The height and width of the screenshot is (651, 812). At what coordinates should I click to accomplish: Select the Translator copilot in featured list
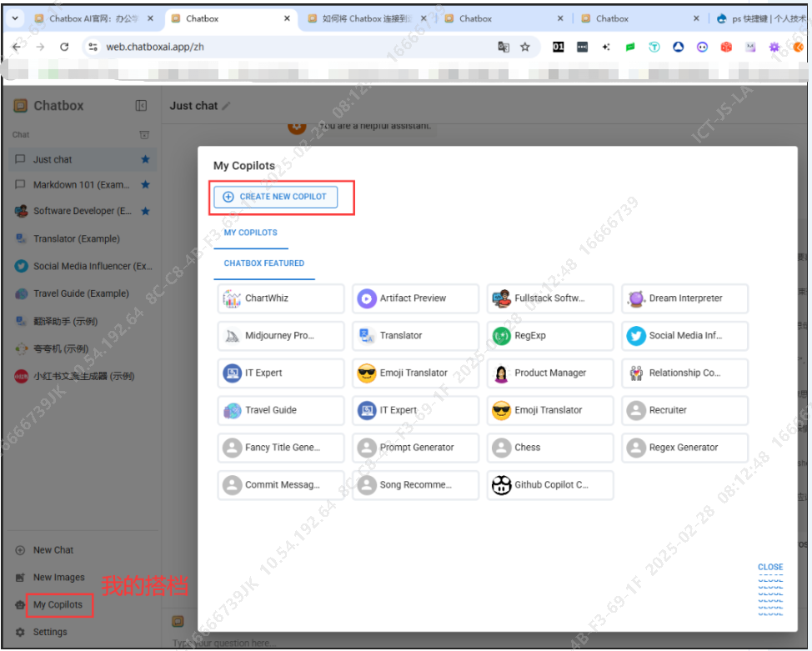point(415,336)
